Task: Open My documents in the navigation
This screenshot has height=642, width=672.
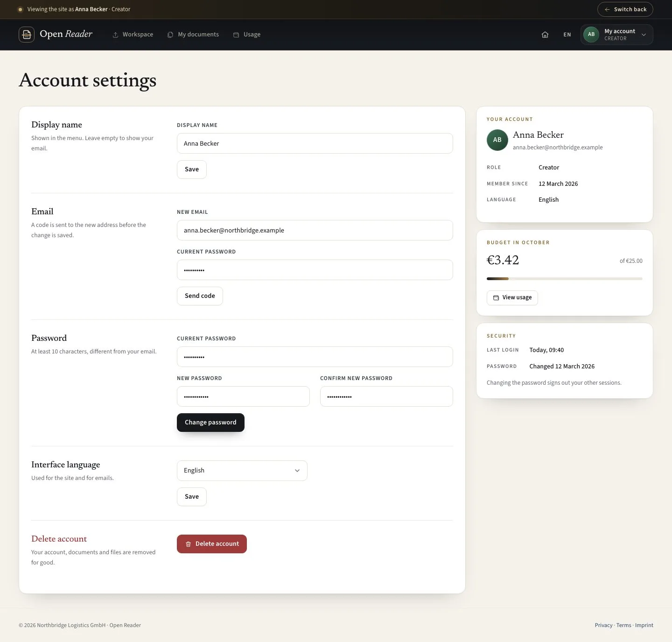Action: [193, 35]
